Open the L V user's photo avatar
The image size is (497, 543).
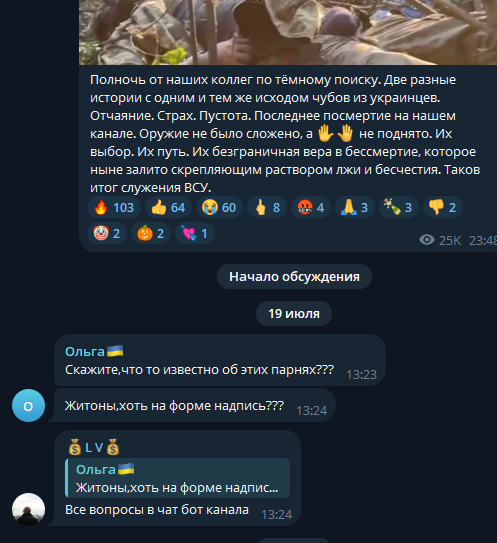coord(28,509)
